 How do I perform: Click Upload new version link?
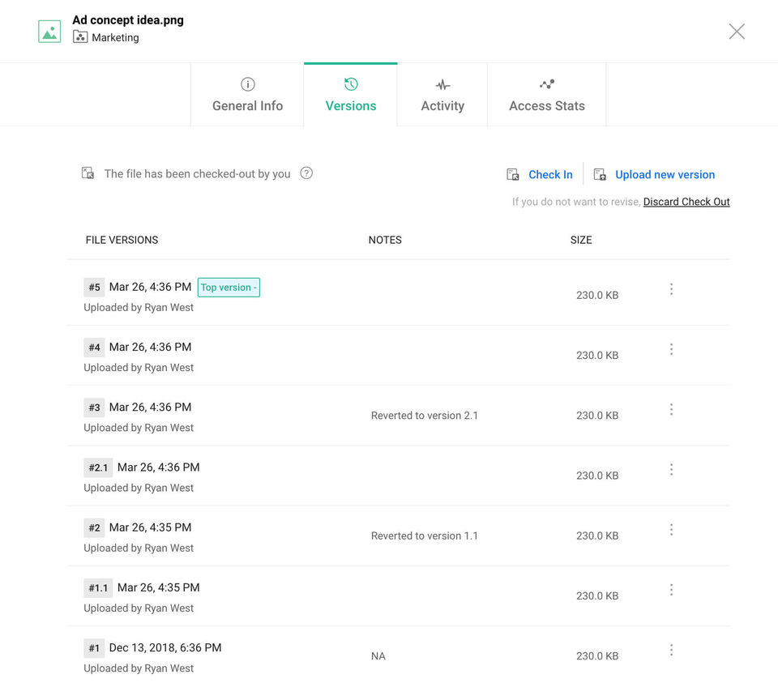[665, 174]
